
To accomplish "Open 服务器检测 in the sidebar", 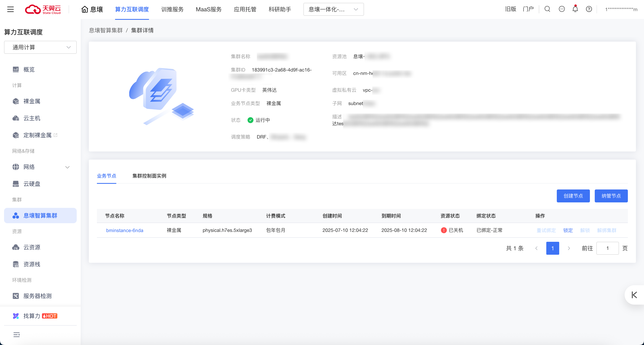I will [x=38, y=296].
